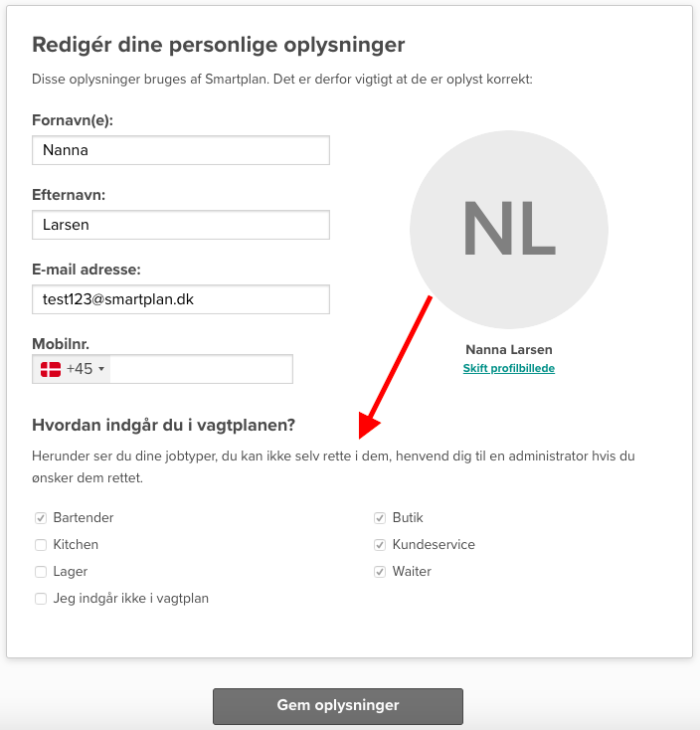This screenshot has height=730, width=700.
Task: Click the NL profile avatar circle
Action: (508, 228)
